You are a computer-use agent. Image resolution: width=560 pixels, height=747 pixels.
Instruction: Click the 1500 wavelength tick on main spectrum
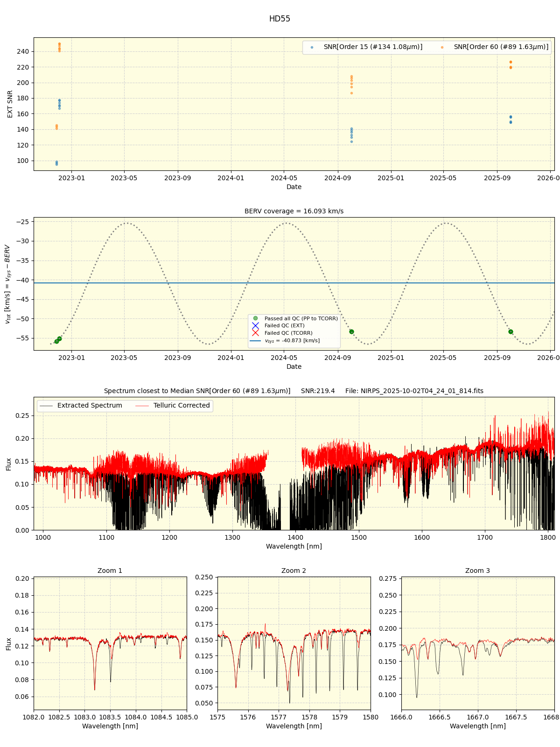click(x=359, y=537)
